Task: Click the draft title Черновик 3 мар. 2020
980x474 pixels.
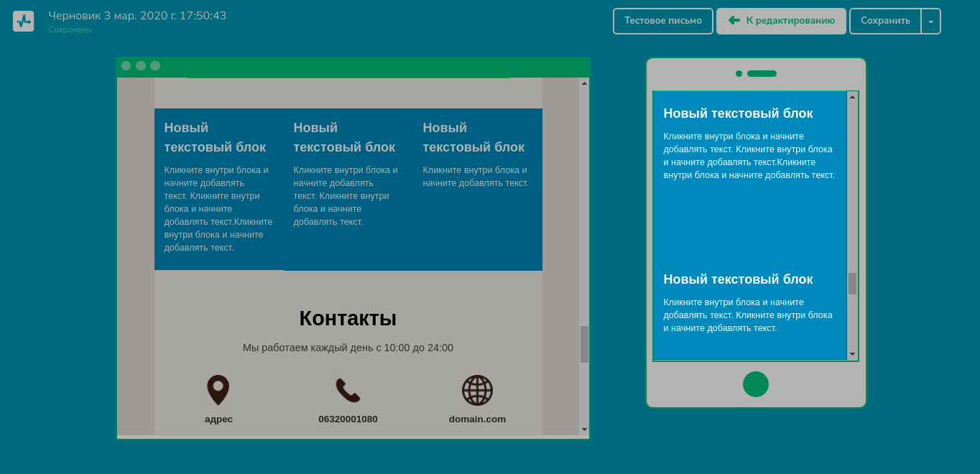Action: tap(137, 16)
